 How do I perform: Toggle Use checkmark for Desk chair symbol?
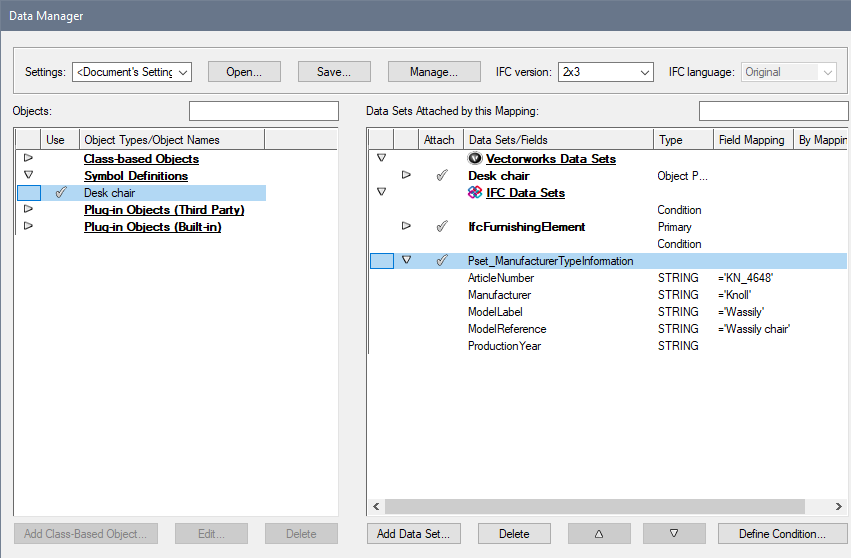click(x=60, y=193)
